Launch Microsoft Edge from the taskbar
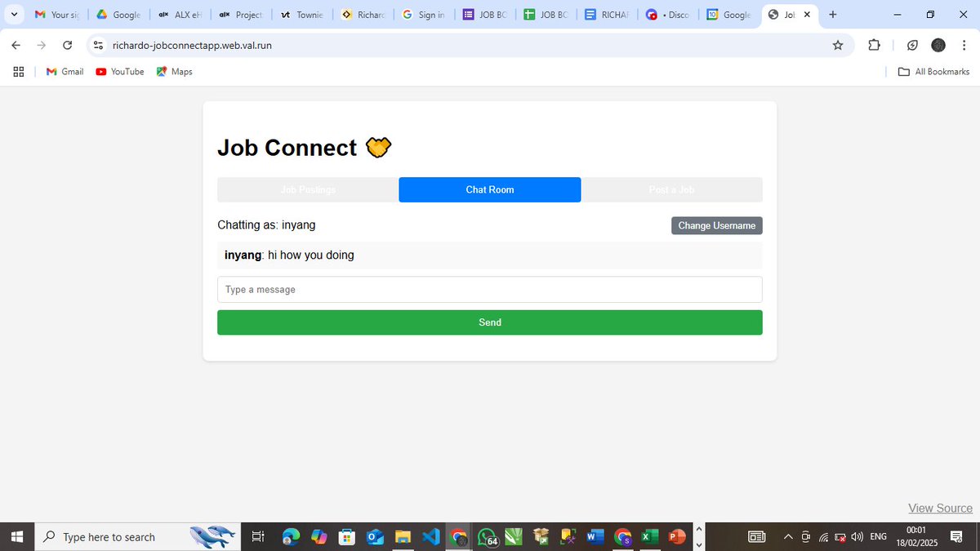980x551 pixels. (291, 536)
